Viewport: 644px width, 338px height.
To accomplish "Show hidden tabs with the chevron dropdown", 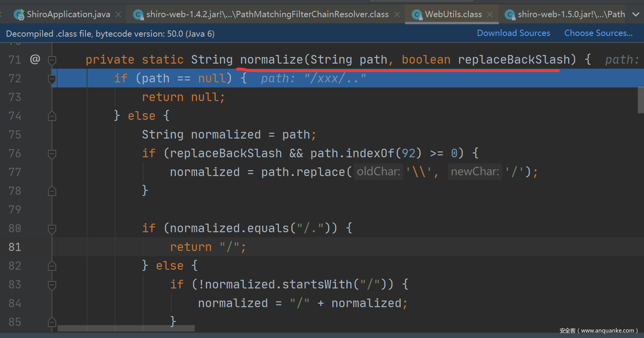I will [636, 14].
